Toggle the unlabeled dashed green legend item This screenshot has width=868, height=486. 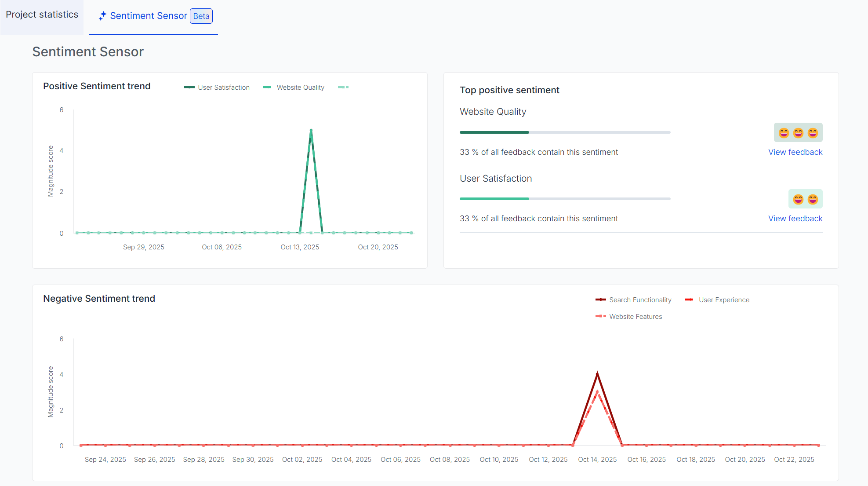point(343,87)
